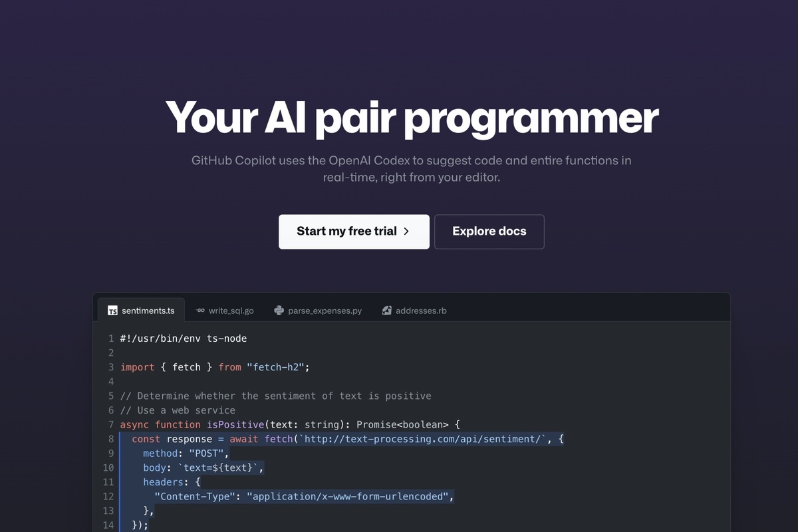Click the TypeScript icon on sentiments.ts tab
This screenshot has height=532, width=798.
pyautogui.click(x=112, y=311)
